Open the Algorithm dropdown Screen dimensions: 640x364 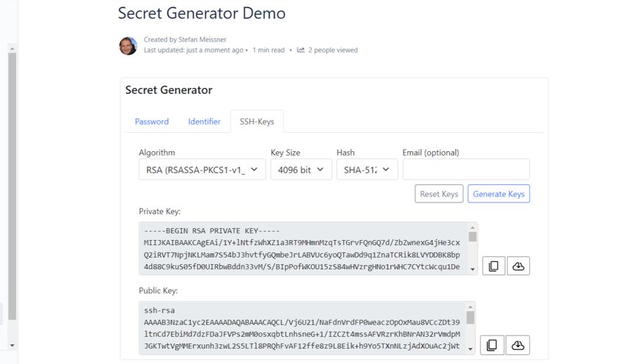(202, 170)
